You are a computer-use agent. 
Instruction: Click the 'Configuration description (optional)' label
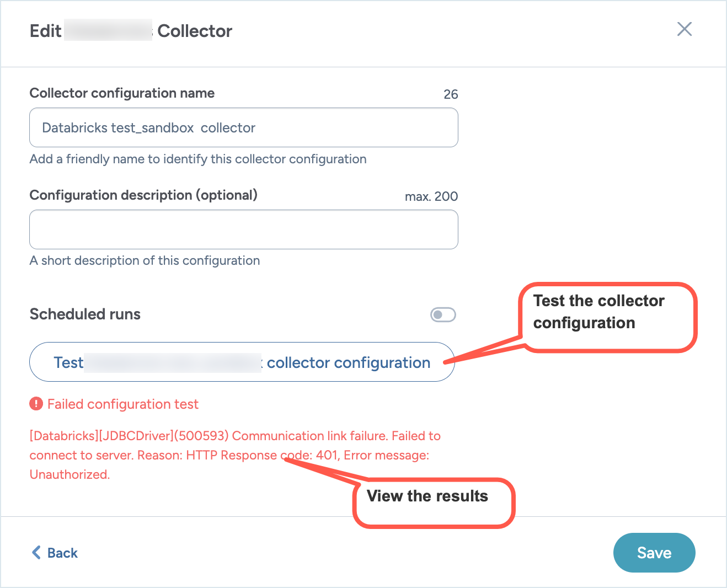click(x=143, y=195)
